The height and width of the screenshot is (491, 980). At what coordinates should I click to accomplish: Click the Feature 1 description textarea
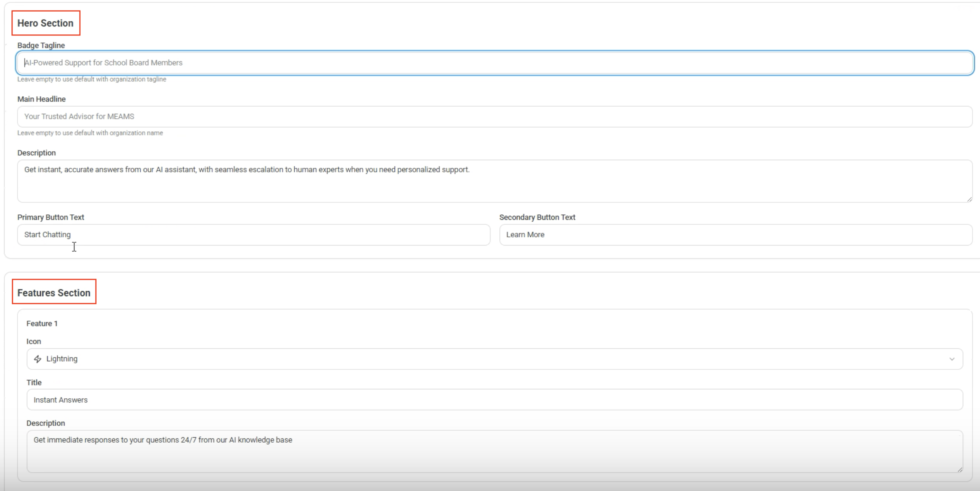point(494,451)
